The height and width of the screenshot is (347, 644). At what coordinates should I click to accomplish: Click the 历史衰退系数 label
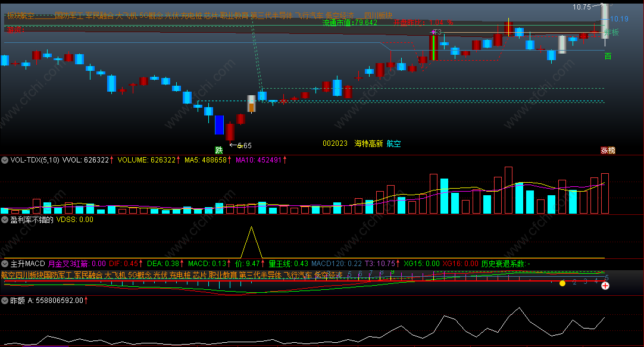505,264
